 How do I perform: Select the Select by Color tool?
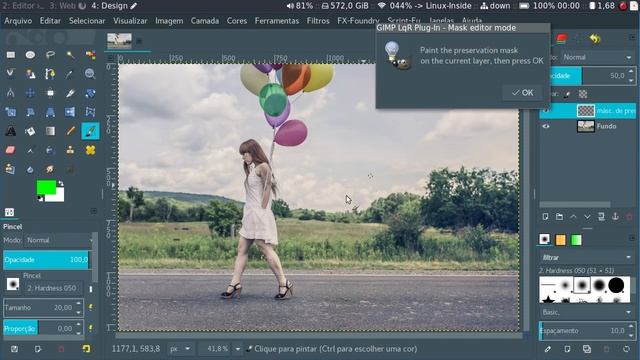(90, 55)
